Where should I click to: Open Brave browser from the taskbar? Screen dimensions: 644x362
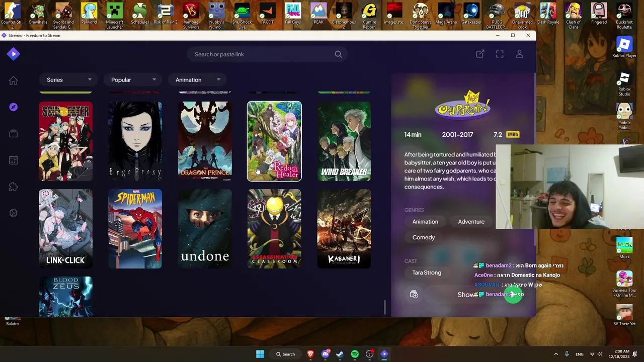click(310, 354)
